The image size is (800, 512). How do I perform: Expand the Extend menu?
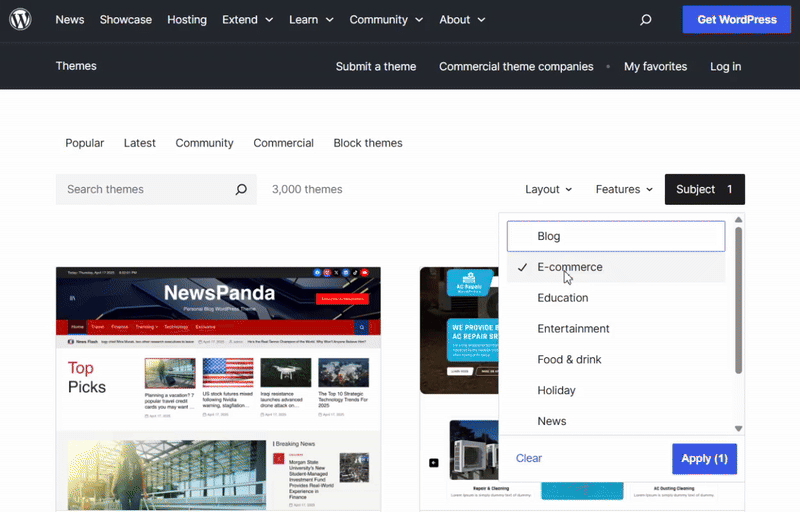(247, 20)
